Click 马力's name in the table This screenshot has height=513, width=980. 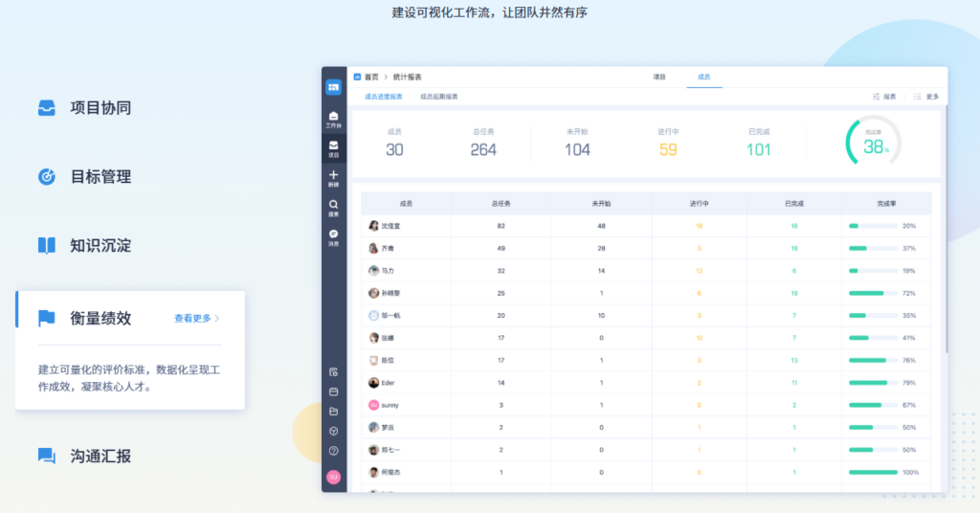[389, 271]
